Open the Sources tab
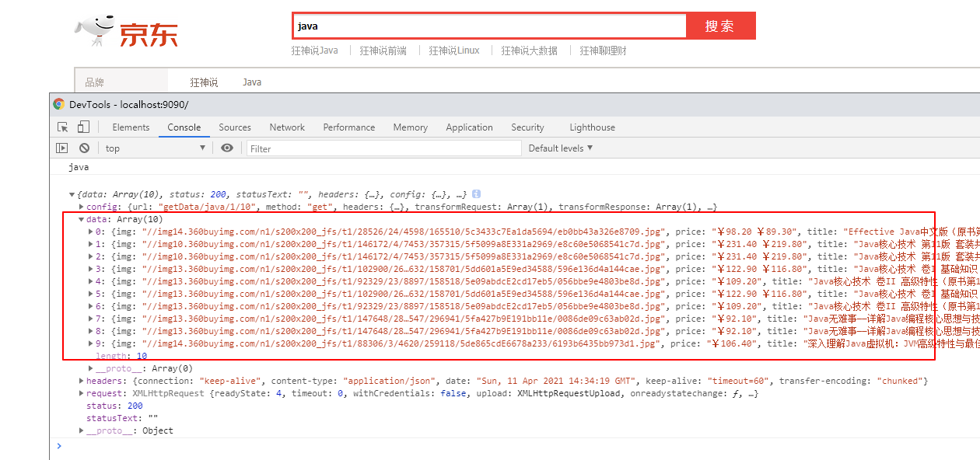980x460 pixels. (235, 127)
